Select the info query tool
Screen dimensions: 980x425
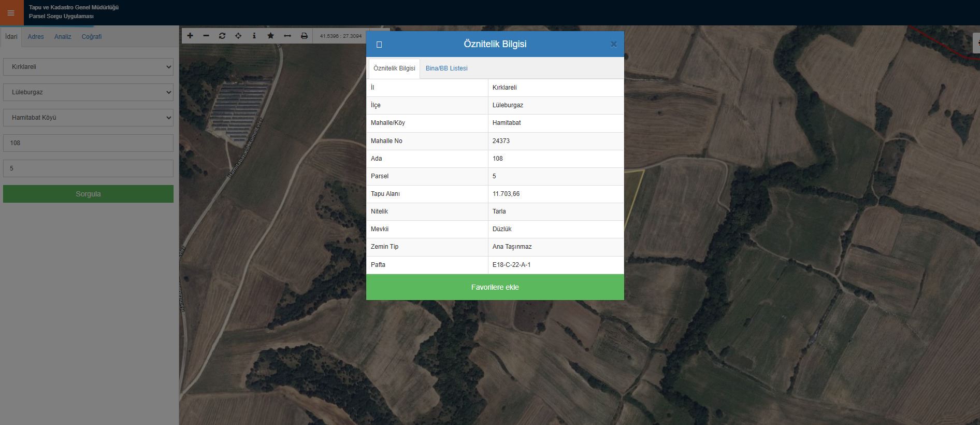(254, 36)
